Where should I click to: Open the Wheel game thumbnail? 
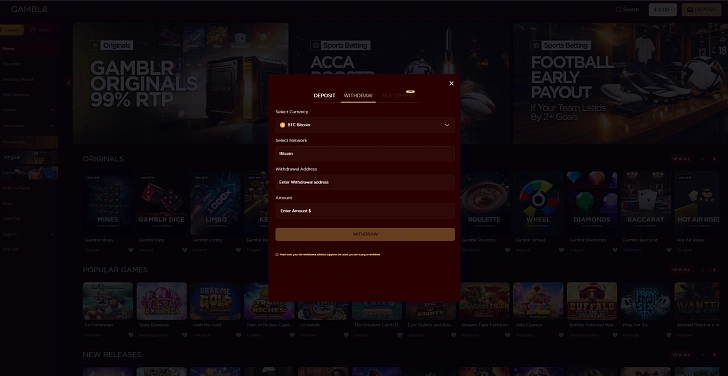tap(538, 203)
